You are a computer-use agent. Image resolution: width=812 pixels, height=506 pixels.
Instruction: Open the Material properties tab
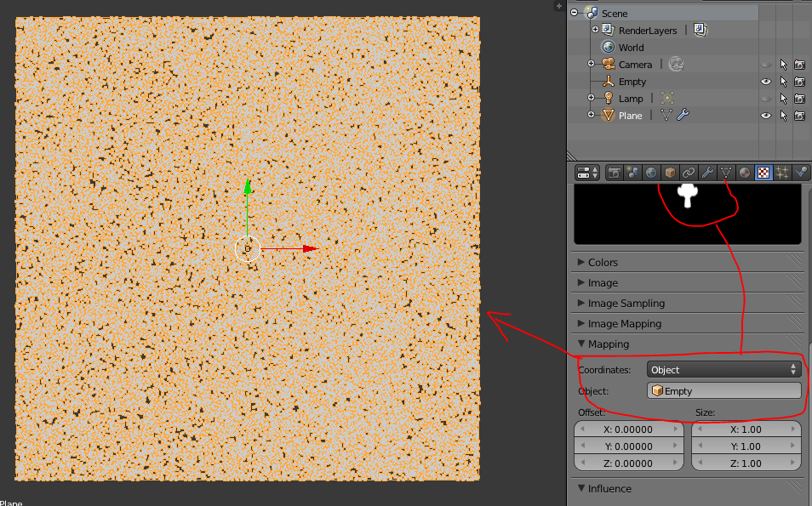pos(745,173)
